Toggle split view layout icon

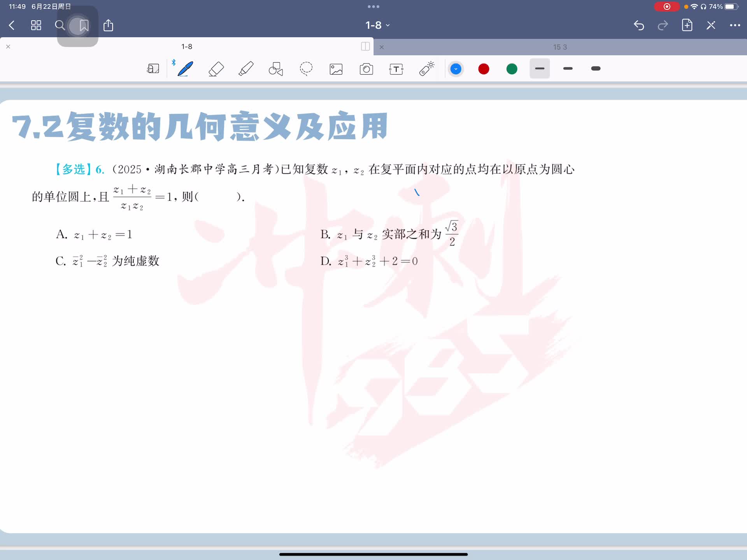point(365,46)
